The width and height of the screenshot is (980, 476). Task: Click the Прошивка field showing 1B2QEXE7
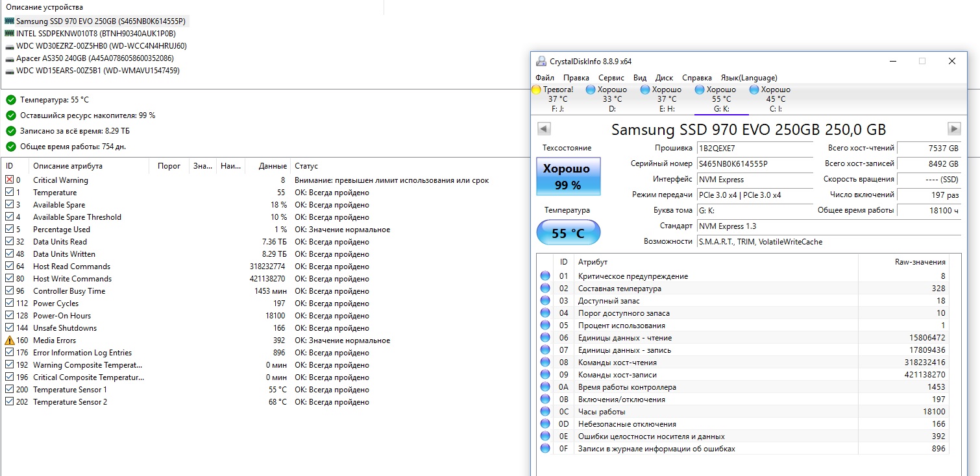click(755, 148)
